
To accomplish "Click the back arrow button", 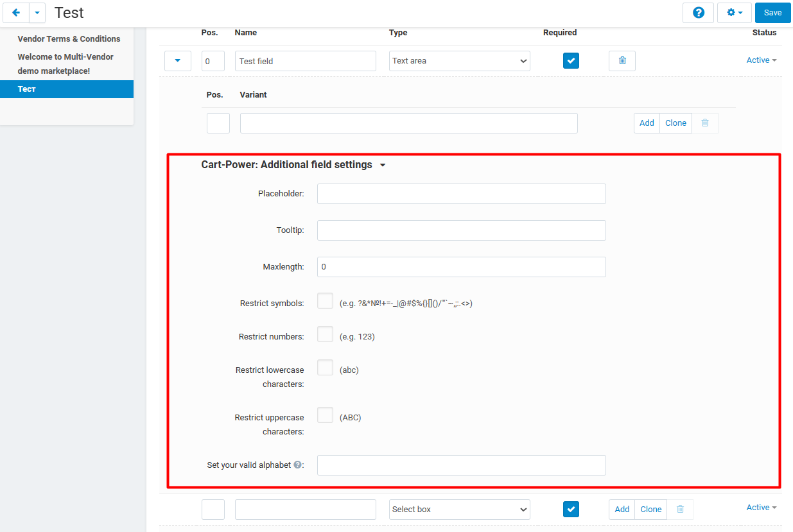I will pyautogui.click(x=16, y=13).
